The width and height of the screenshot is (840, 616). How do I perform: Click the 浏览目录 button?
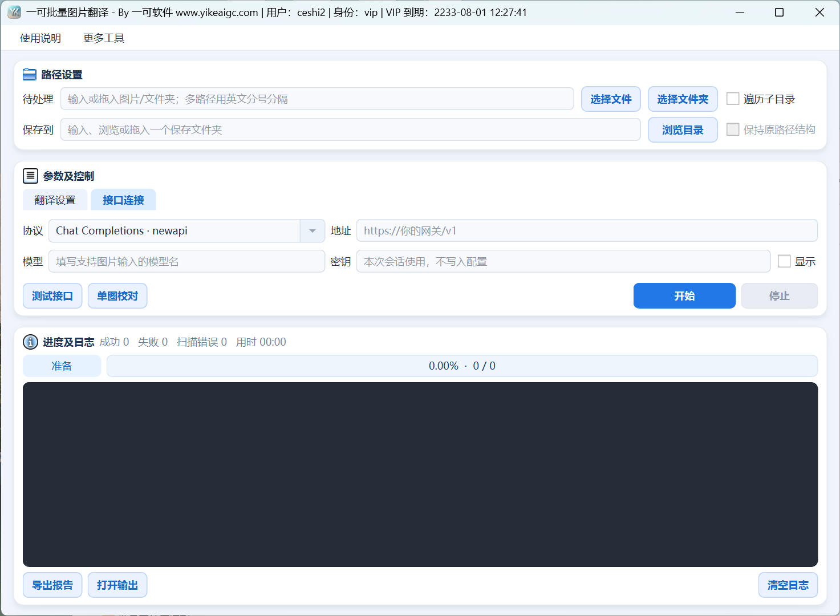pos(683,130)
